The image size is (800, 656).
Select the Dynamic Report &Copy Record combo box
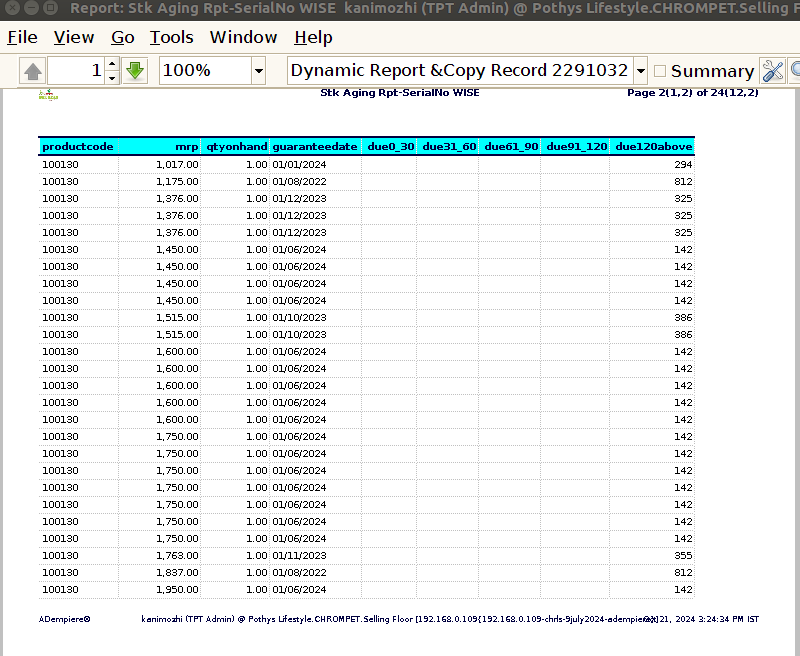click(x=467, y=70)
